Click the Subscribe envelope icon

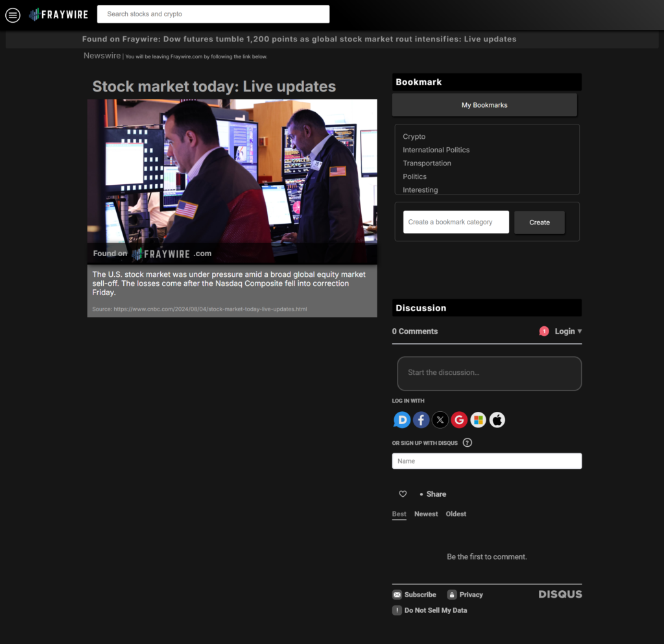coord(397,595)
